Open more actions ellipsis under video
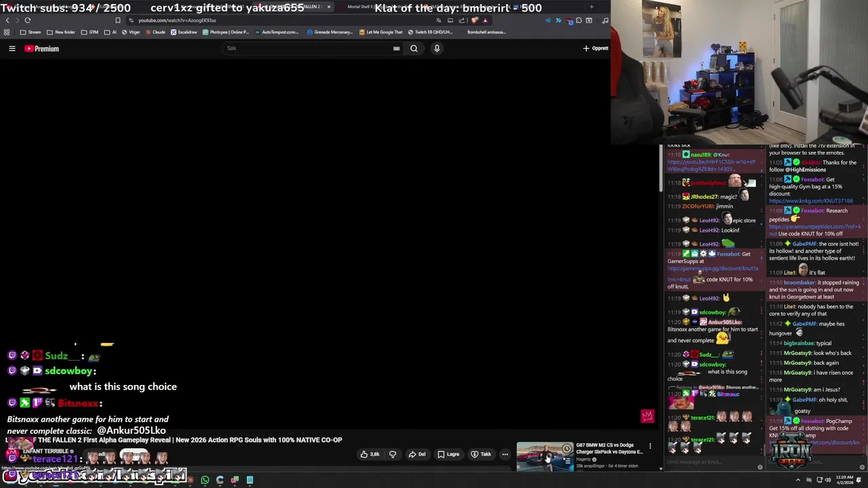 tap(505, 454)
